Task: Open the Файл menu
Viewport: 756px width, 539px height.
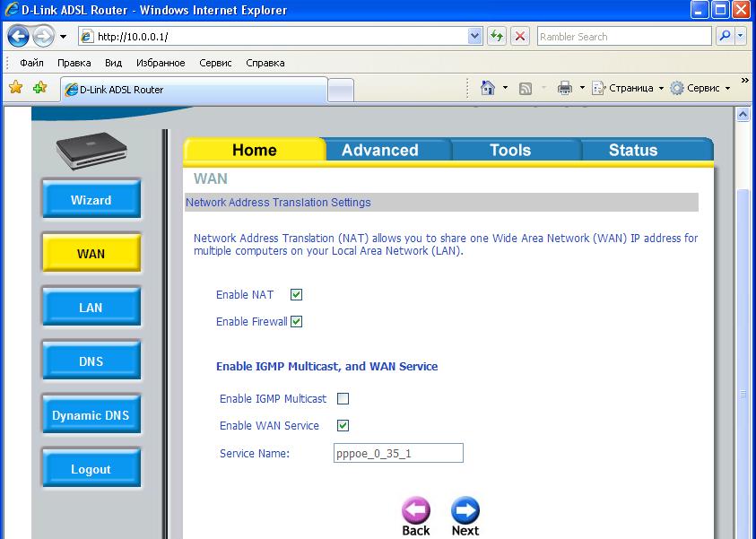Action: [x=31, y=63]
